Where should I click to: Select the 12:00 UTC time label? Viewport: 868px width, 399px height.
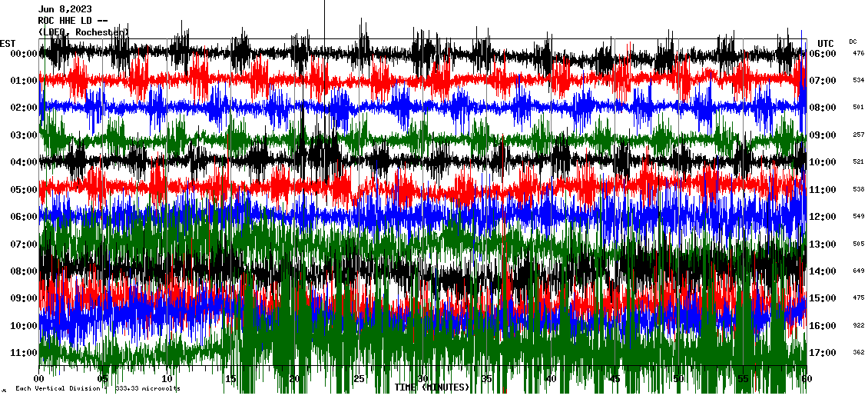(823, 217)
